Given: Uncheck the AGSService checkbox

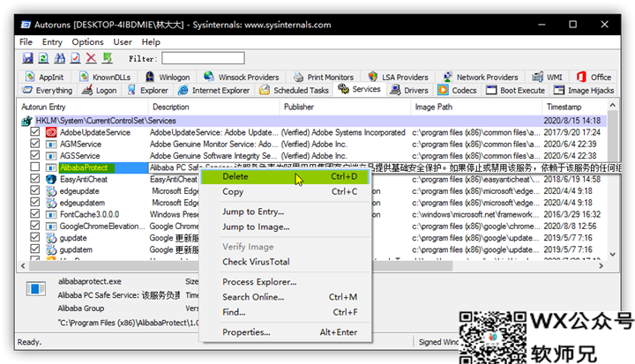Looking at the screenshot, I should pos(34,155).
